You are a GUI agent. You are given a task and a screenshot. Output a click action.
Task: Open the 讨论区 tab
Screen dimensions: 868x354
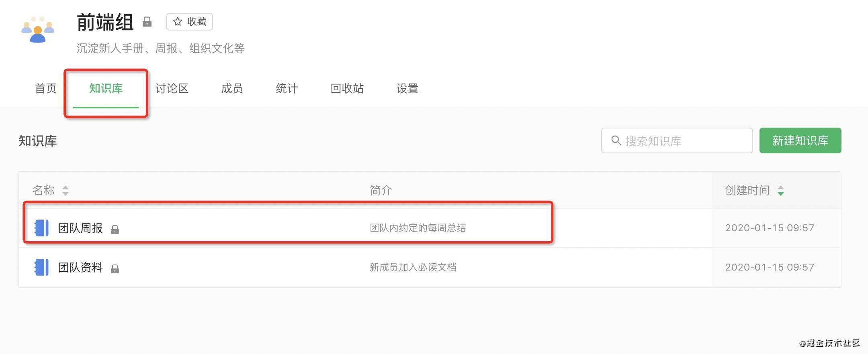[x=172, y=88]
